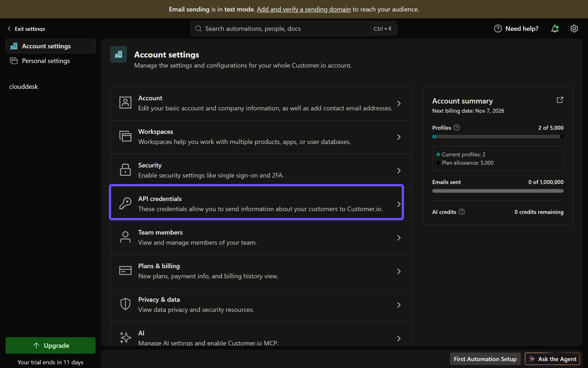
Task: Expand the Workspaces row chevron
Action: (399, 137)
